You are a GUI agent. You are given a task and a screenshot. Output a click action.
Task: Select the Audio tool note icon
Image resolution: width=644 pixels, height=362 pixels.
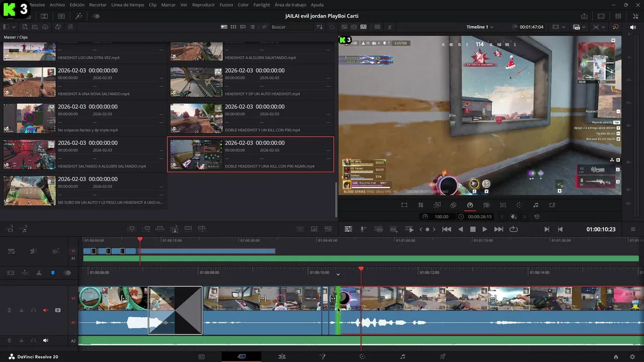535,205
